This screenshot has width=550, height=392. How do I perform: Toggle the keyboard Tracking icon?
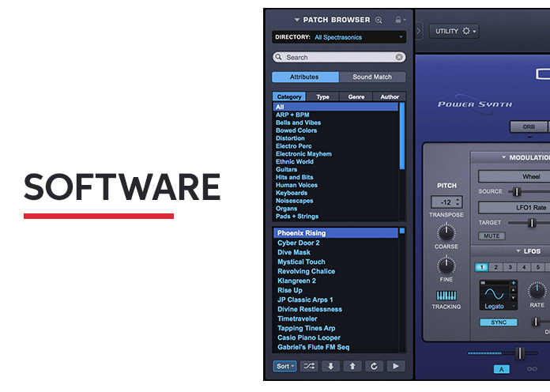tap(446, 295)
